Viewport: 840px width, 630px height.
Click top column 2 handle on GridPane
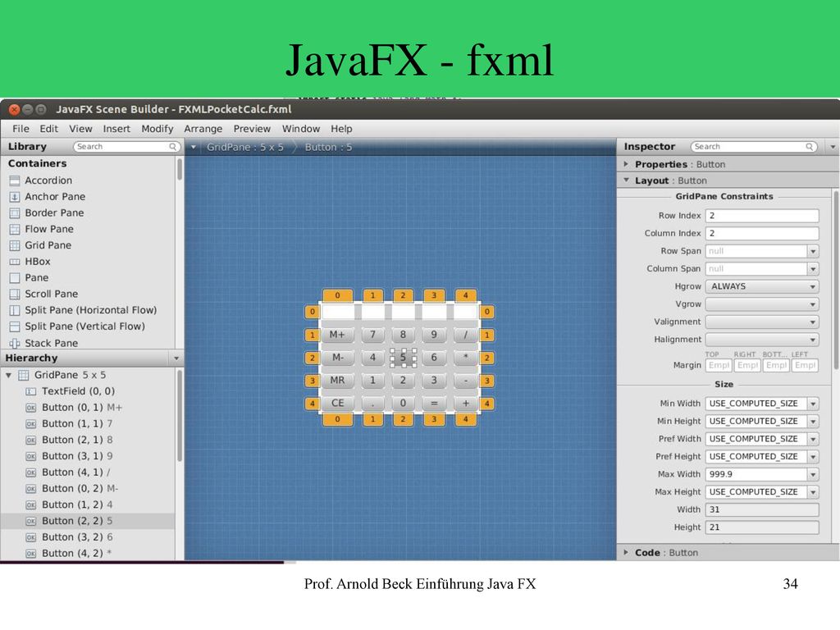(403, 295)
